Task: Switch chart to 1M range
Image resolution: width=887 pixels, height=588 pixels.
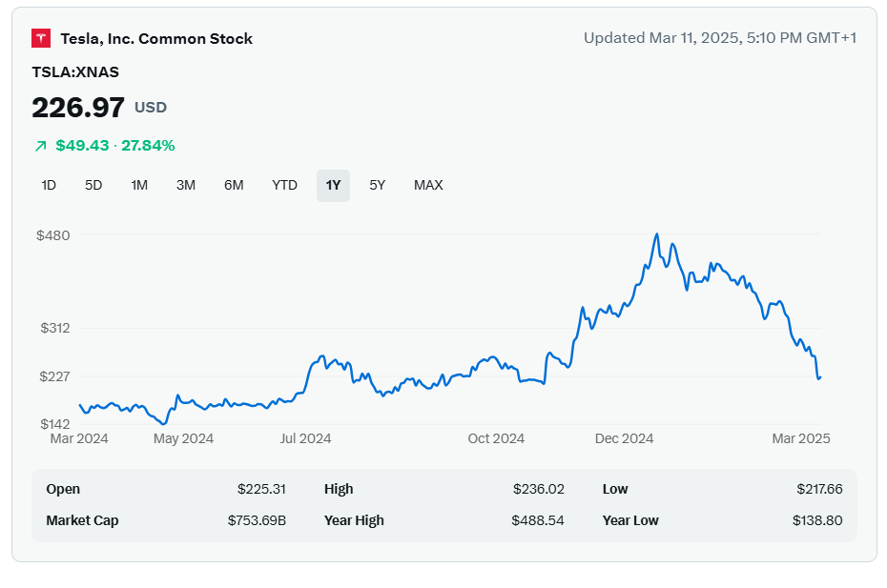Action: [x=139, y=185]
